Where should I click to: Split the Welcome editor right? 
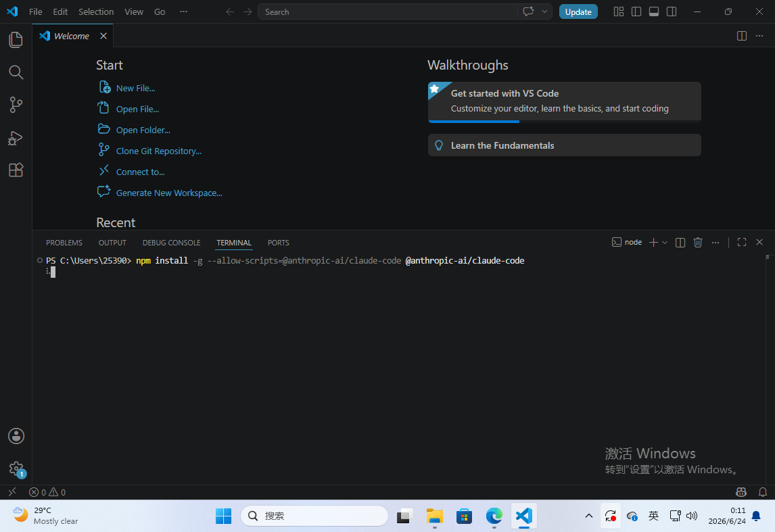741,36
